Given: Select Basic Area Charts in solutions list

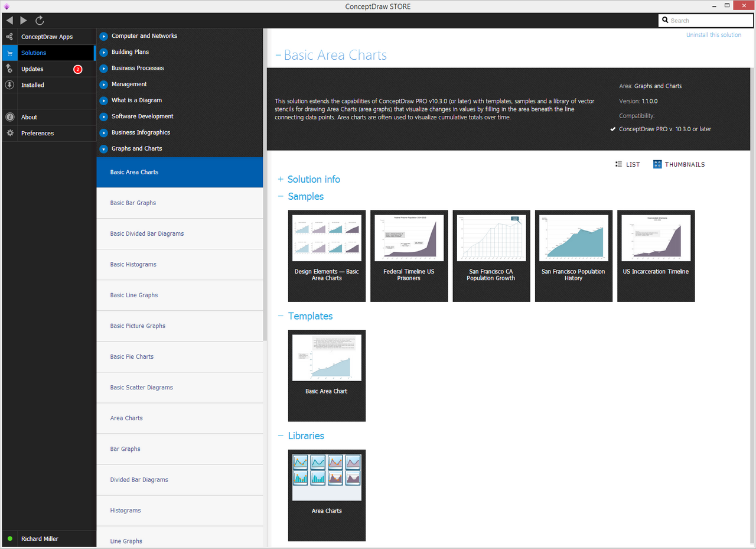Looking at the screenshot, I should coord(180,172).
